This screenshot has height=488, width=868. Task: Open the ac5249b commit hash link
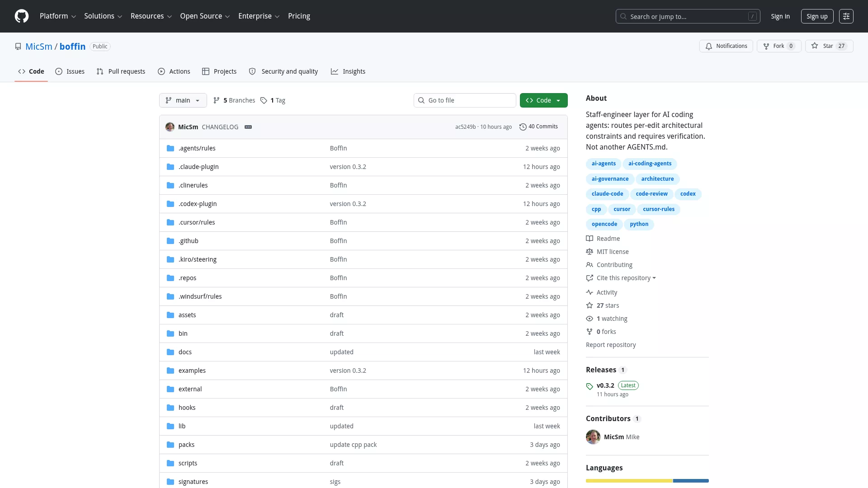coord(465,127)
